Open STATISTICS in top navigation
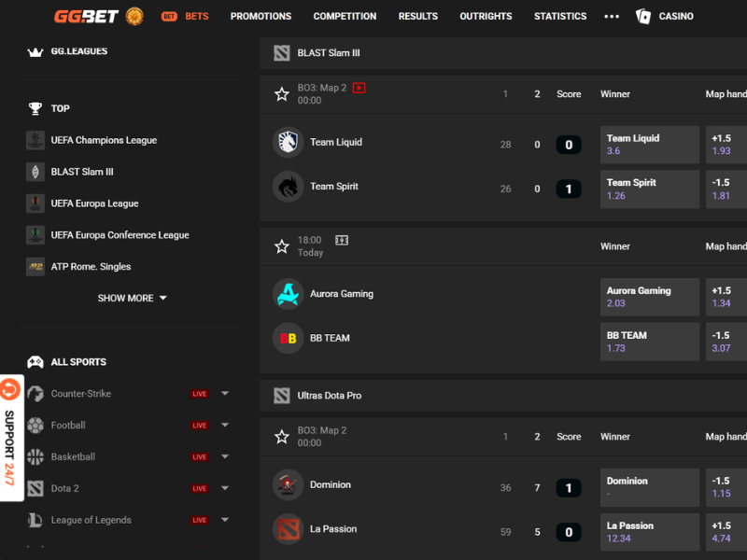 pyautogui.click(x=559, y=16)
